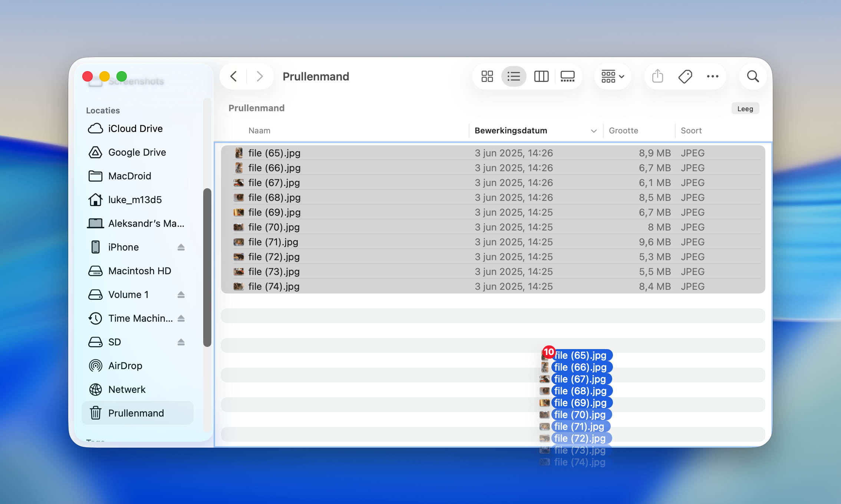The height and width of the screenshot is (504, 841).
Task: Go back with the left chevron button
Action: (234, 76)
